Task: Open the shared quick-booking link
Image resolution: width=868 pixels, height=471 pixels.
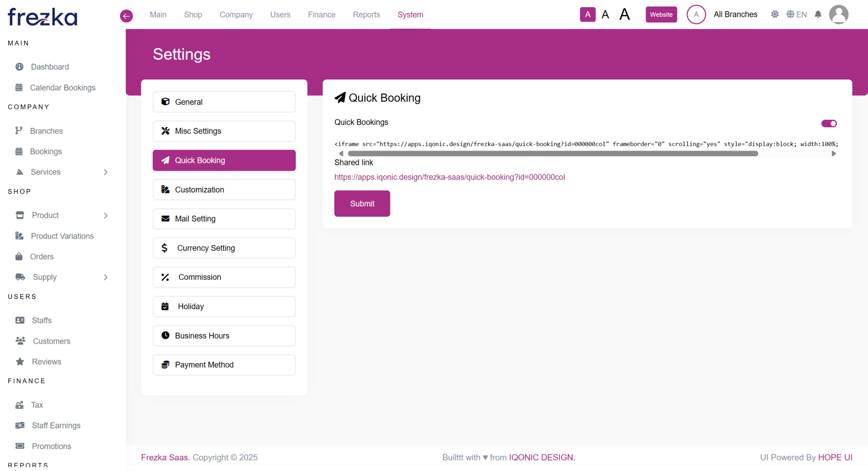Action: click(449, 177)
